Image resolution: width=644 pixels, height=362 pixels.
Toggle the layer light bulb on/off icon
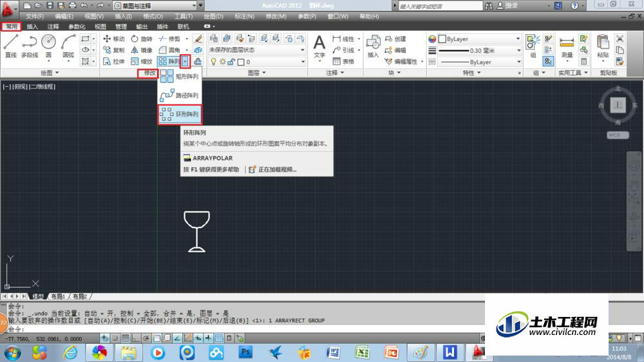click(x=213, y=62)
